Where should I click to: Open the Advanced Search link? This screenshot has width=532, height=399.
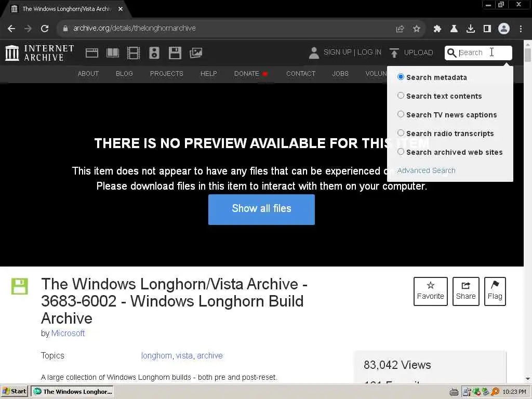coord(426,170)
